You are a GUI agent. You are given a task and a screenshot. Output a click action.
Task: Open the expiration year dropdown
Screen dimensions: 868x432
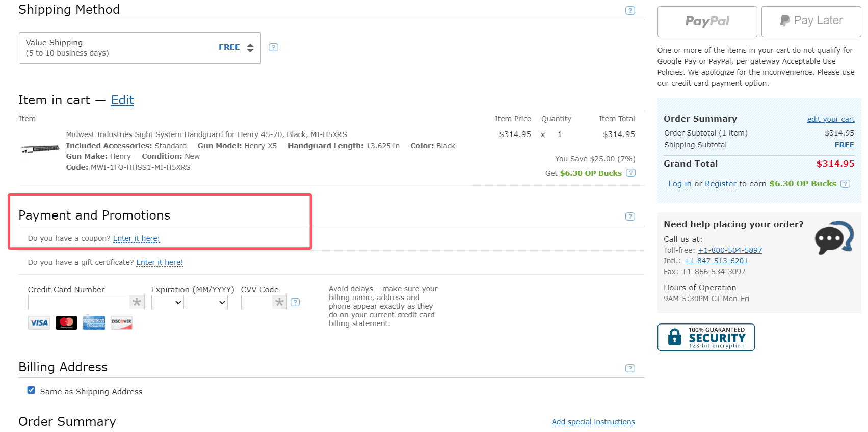coord(206,303)
